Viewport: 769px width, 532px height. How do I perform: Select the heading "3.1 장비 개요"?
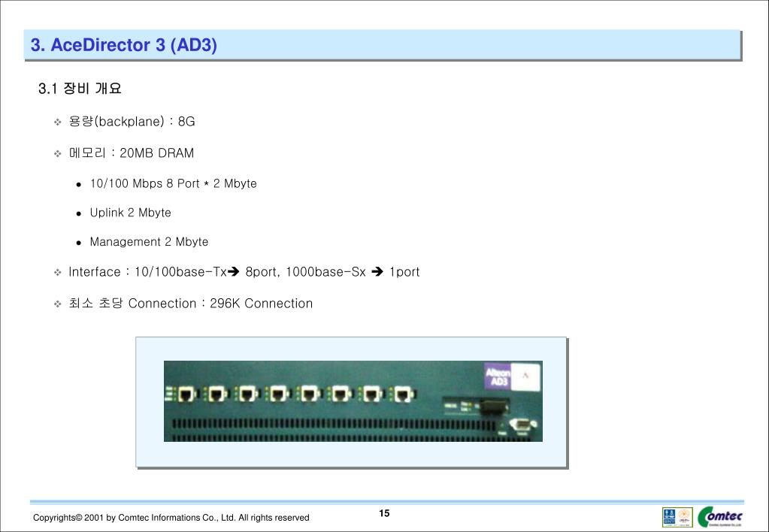(x=80, y=88)
